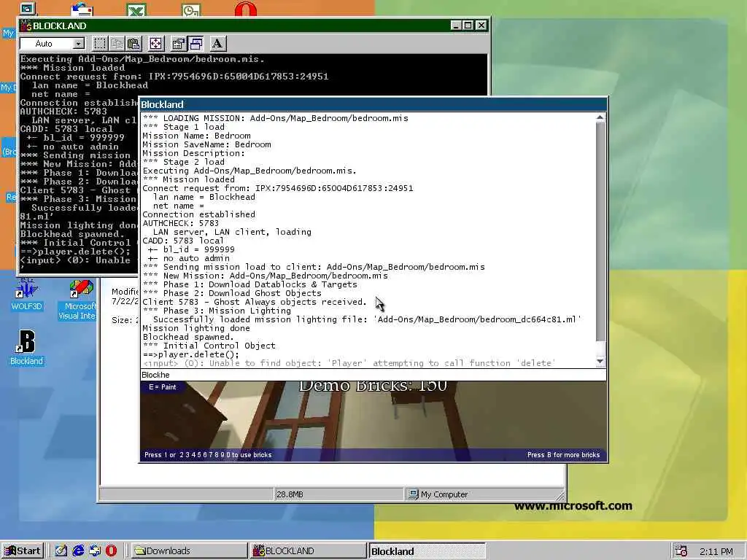Click the 'player.delete();' console line

[191, 354]
